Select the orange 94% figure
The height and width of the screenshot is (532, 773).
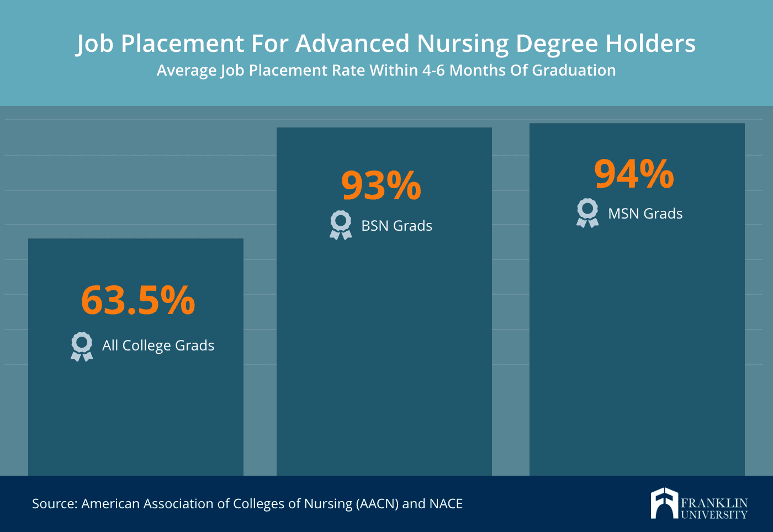(634, 174)
